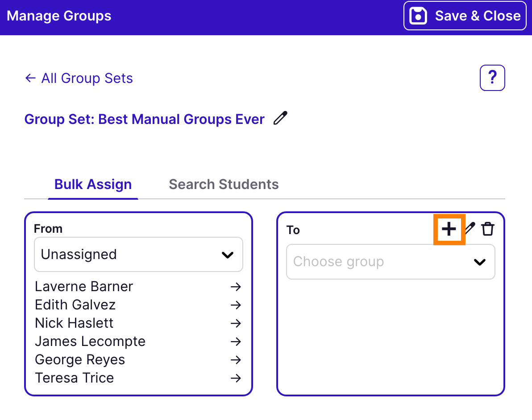Open the Unassigned dropdown in the From panel
The image size is (532, 420).
pyautogui.click(x=138, y=254)
